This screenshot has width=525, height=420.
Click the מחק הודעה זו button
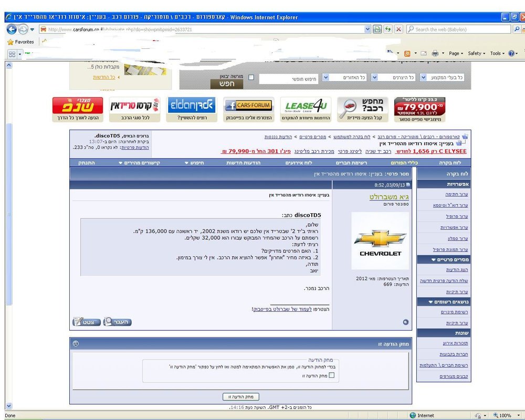[x=241, y=397]
